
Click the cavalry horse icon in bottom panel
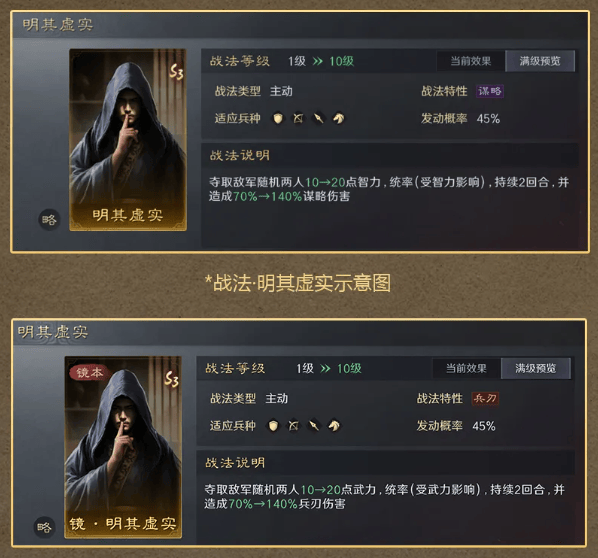[334, 426]
